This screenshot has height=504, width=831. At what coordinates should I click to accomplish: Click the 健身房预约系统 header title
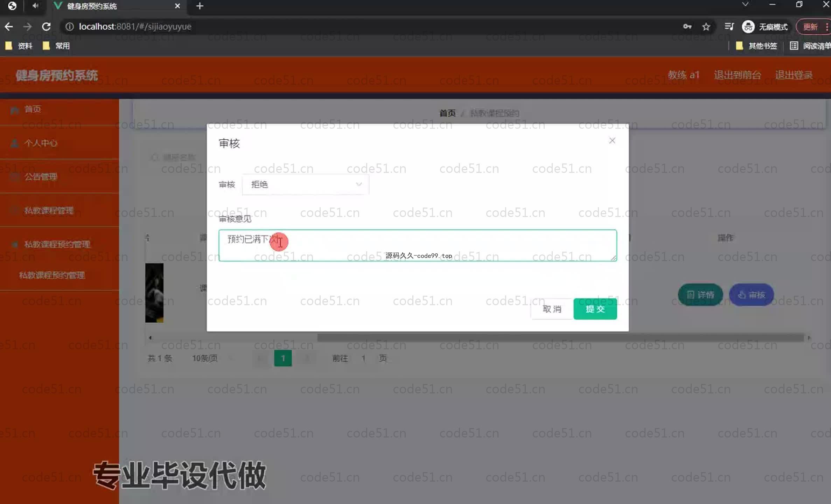57,75
